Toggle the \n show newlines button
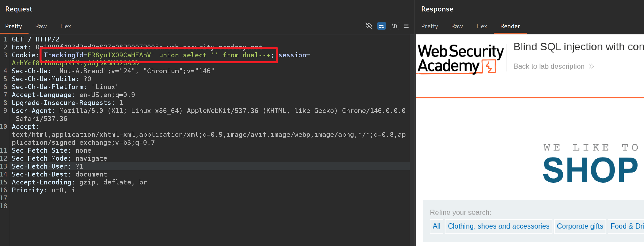Viewport: 644px width, 246px height. coord(394,26)
